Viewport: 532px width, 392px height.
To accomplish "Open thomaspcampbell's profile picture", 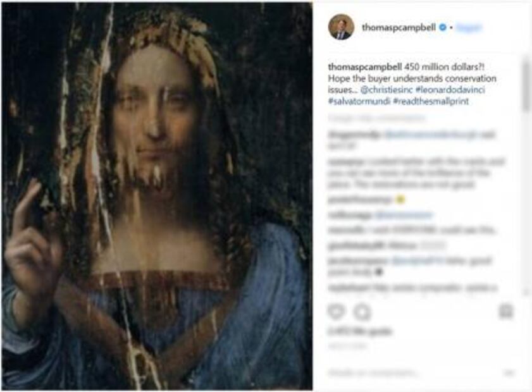I will tap(341, 27).
